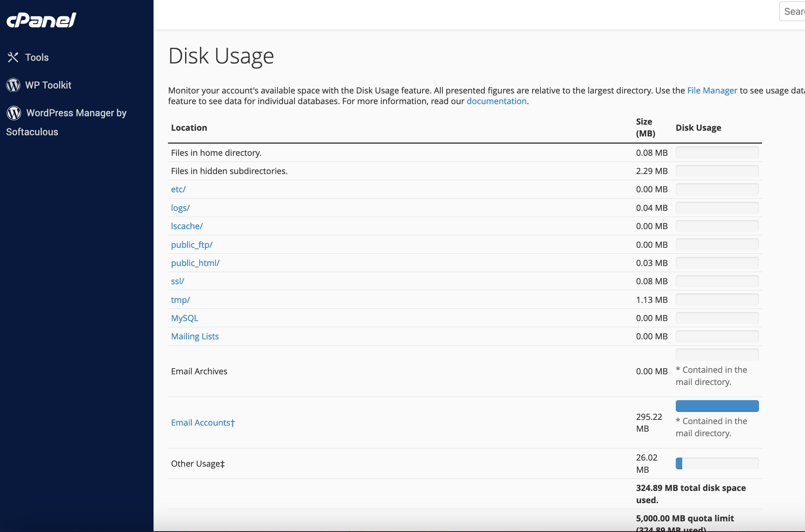Select the 2.29 MB size value
This screenshot has height=532, width=805.
pos(651,171)
